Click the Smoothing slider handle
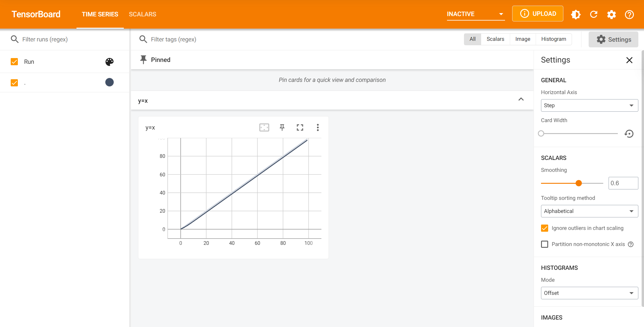The image size is (644, 327). tap(579, 183)
